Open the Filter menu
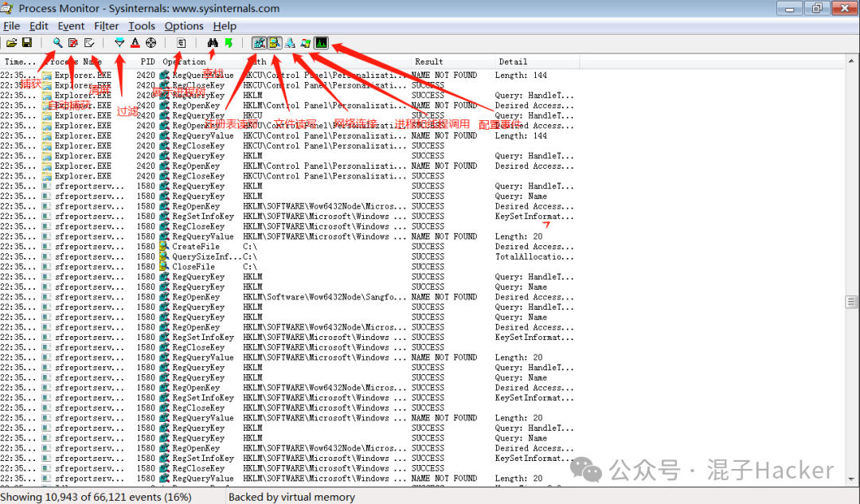 107,25
